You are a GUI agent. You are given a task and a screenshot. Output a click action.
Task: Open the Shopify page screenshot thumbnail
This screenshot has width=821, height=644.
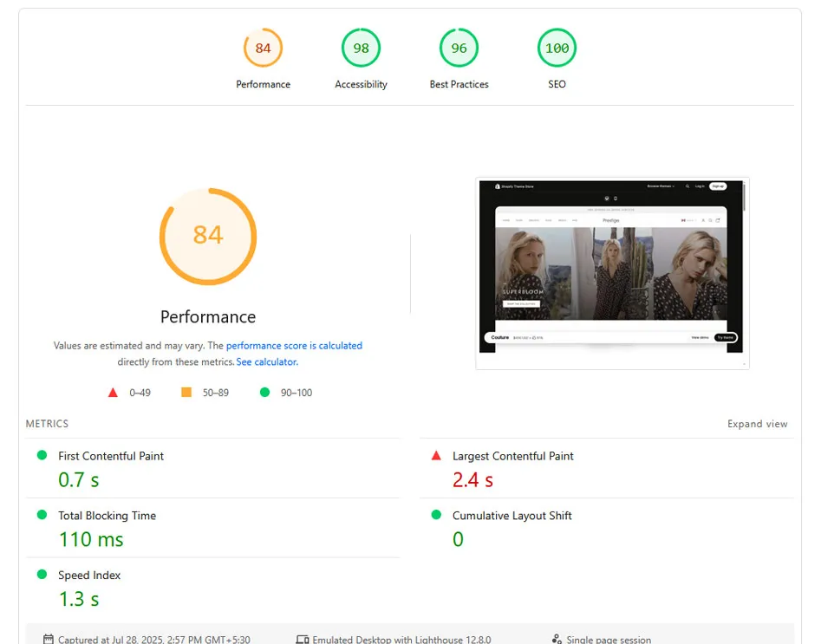(611, 273)
